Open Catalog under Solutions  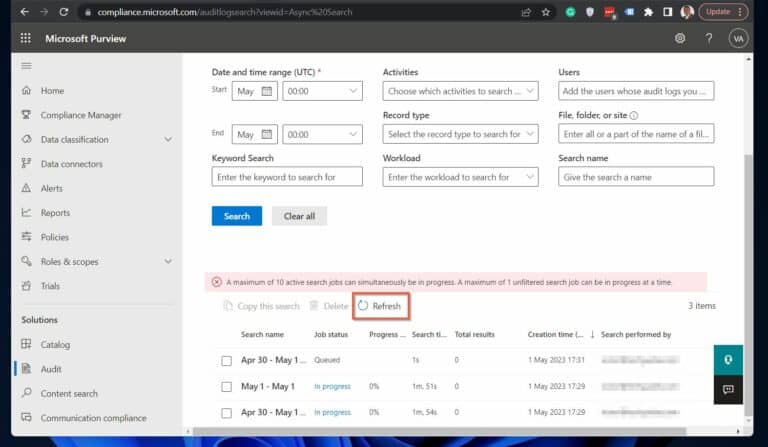pos(55,345)
